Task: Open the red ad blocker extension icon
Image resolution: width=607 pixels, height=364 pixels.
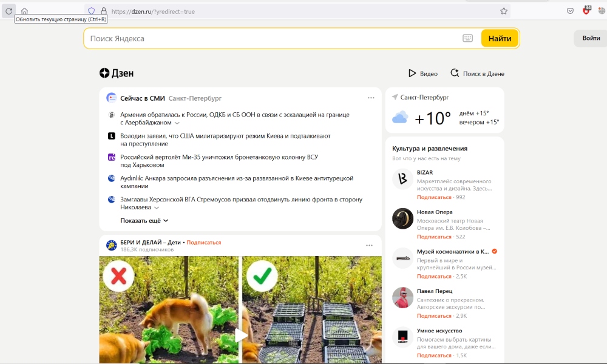Action: point(586,10)
